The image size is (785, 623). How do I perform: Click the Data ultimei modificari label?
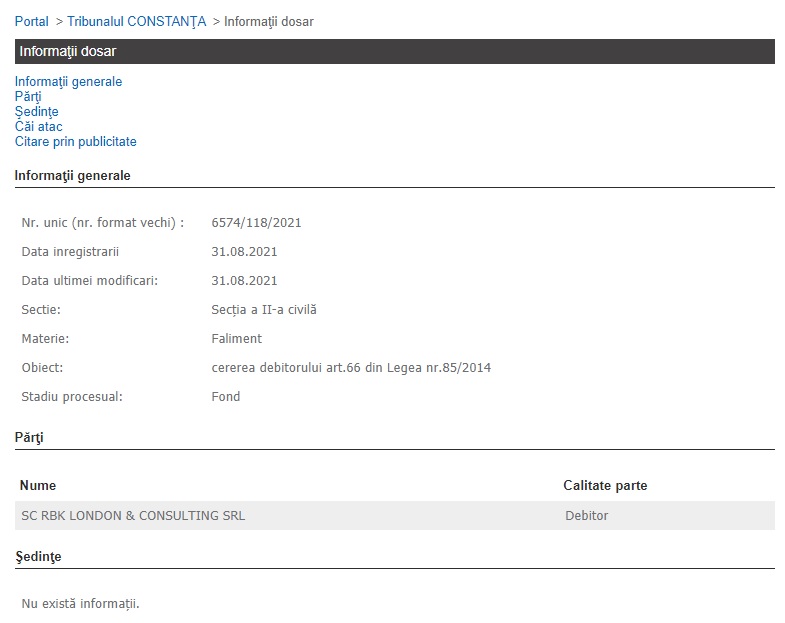coord(90,281)
